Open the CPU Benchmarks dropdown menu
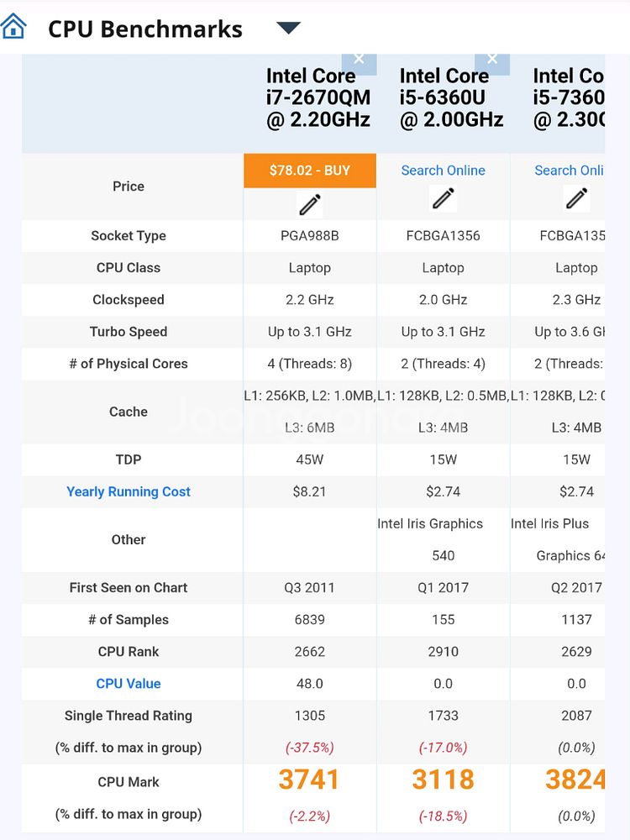630x840 pixels. click(288, 27)
